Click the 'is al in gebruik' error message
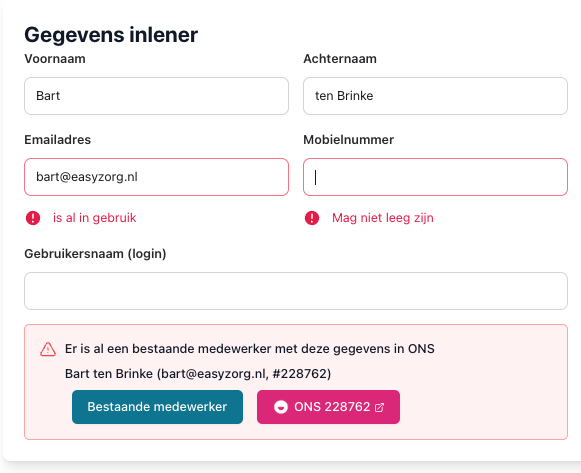Viewport: 581px width, 473px height. click(94, 218)
